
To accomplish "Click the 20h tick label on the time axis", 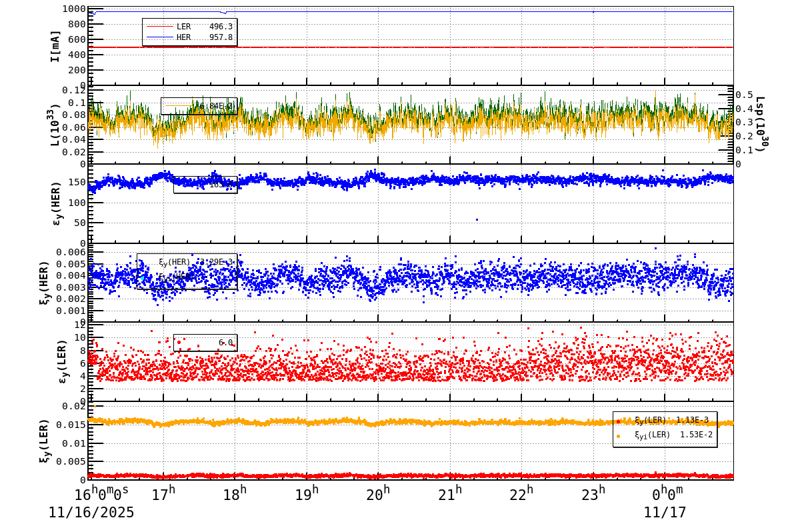I will [x=378, y=494].
